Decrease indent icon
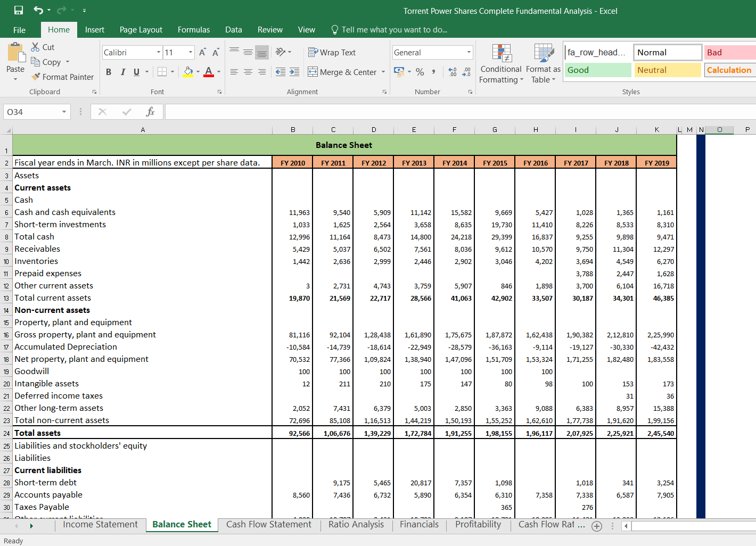 click(281, 72)
